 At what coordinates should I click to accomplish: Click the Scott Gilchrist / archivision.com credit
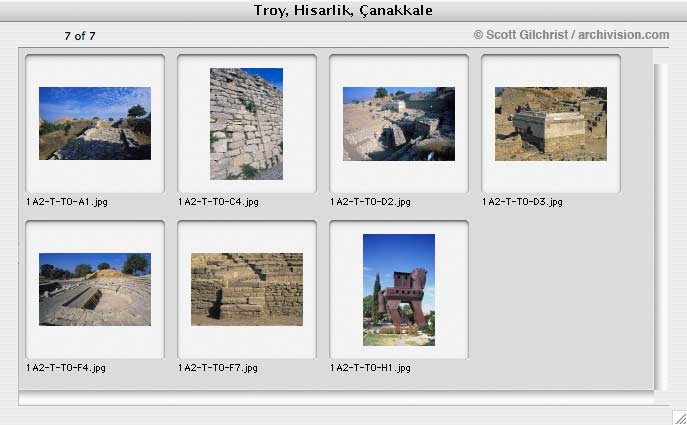tap(571, 35)
